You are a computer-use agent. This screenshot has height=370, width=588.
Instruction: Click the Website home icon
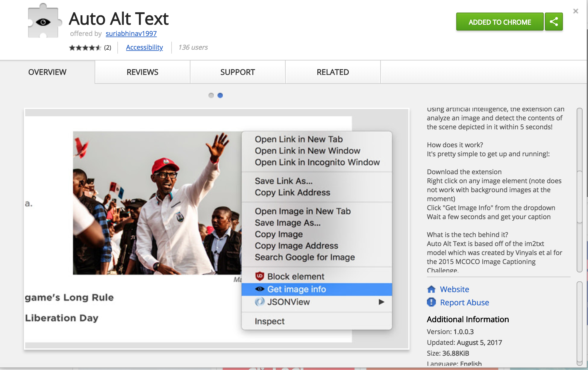point(431,289)
